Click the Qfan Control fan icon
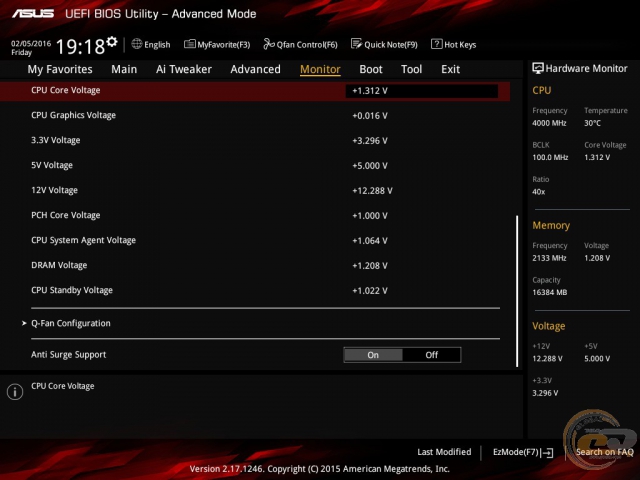 [269, 44]
